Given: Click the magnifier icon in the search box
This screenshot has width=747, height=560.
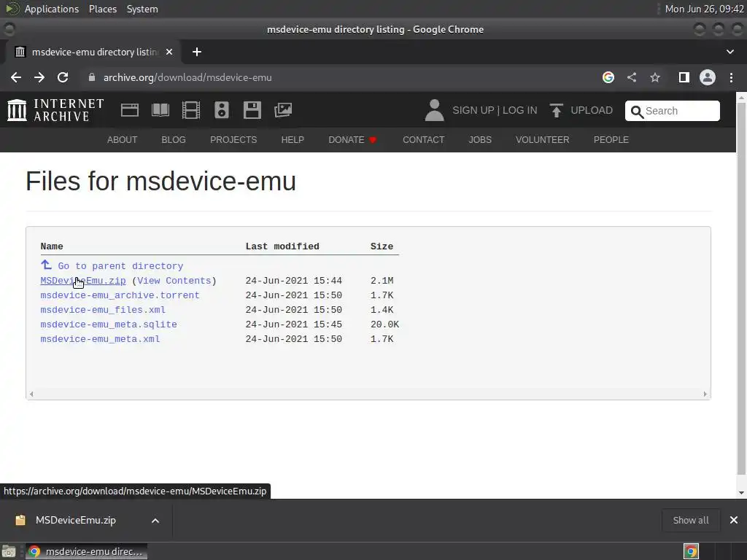Looking at the screenshot, I should (637, 112).
